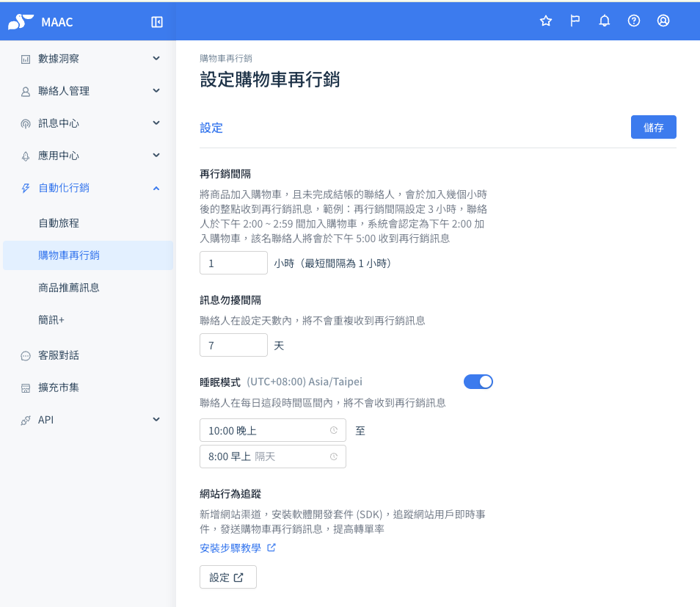The image size is (700, 607).
Task: Click the MAAC bird logo
Action: (x=21, y=21)
